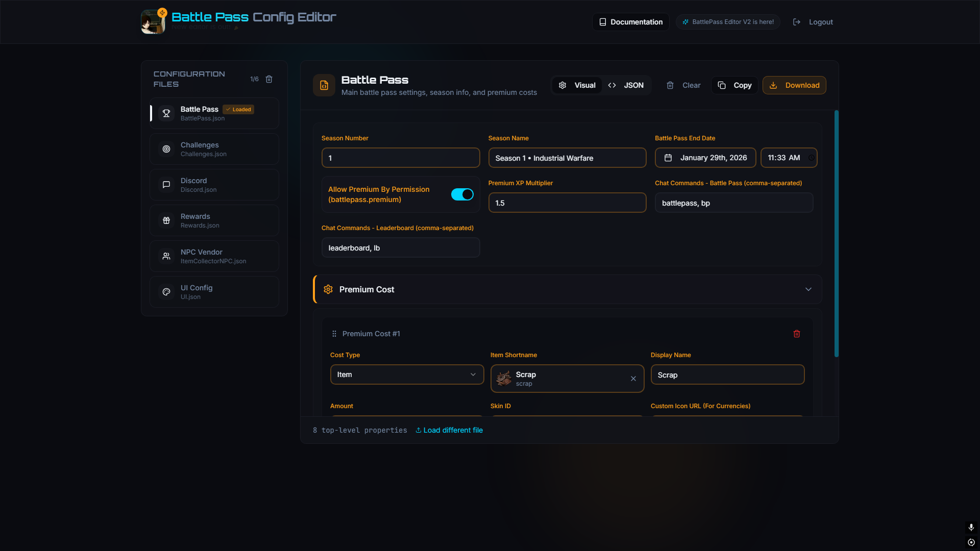
Task: Click the calendar icon in end date
Action: pos(668,158)
